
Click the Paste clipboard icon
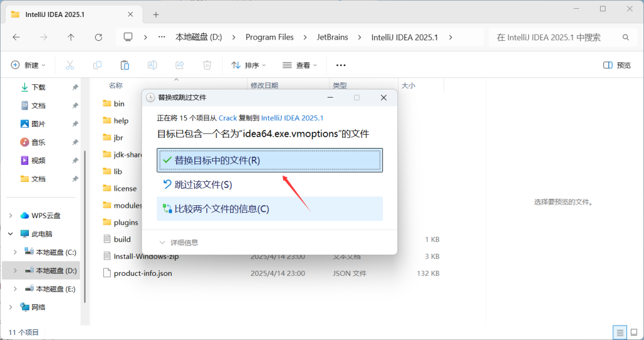pos(125,65)
